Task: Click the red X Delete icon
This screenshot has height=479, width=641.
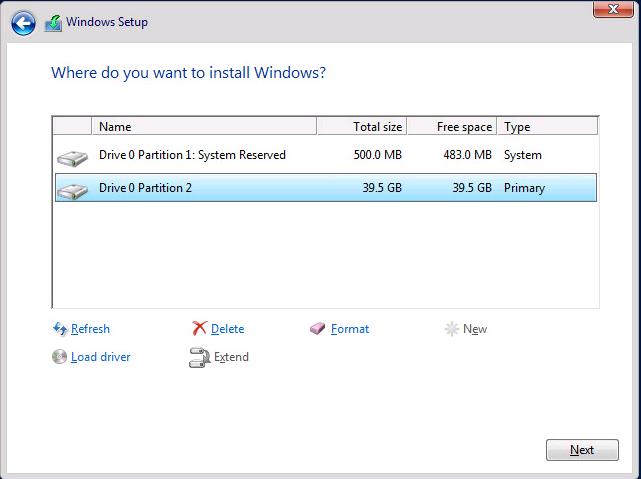Action: click(x=199, y=328)
